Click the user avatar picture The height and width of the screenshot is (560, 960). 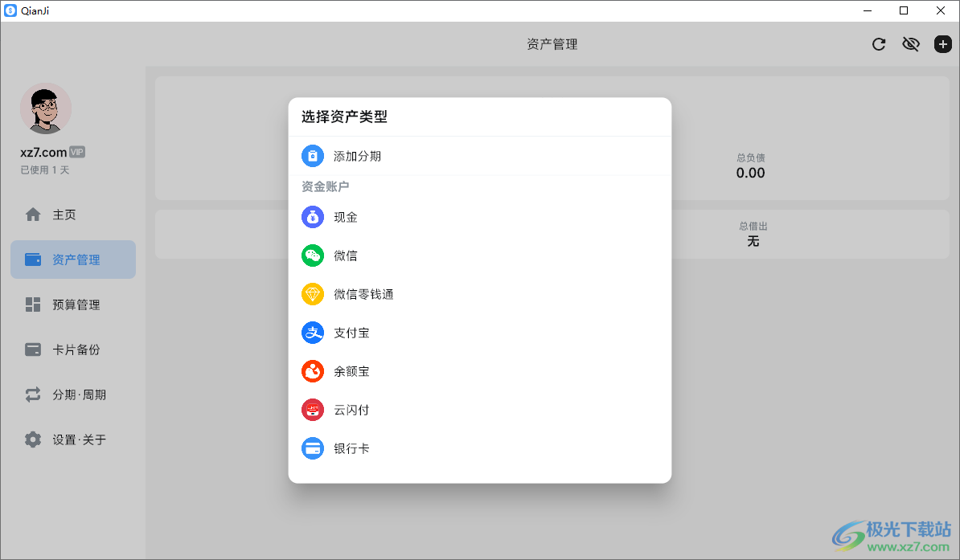(x=46, y=108)
